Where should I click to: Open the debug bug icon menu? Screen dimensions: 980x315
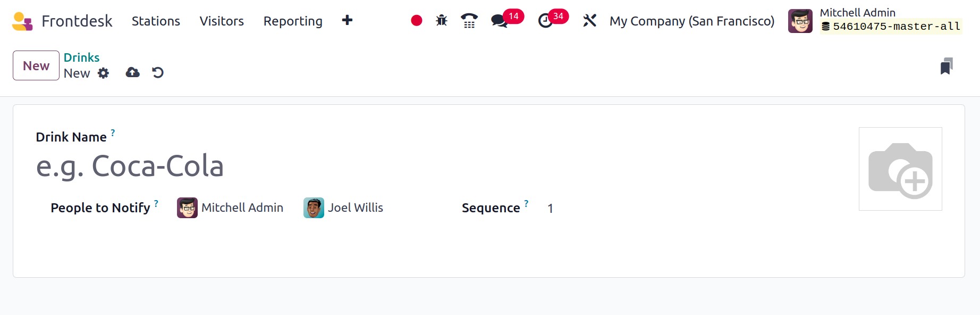(x=442, y=21)
